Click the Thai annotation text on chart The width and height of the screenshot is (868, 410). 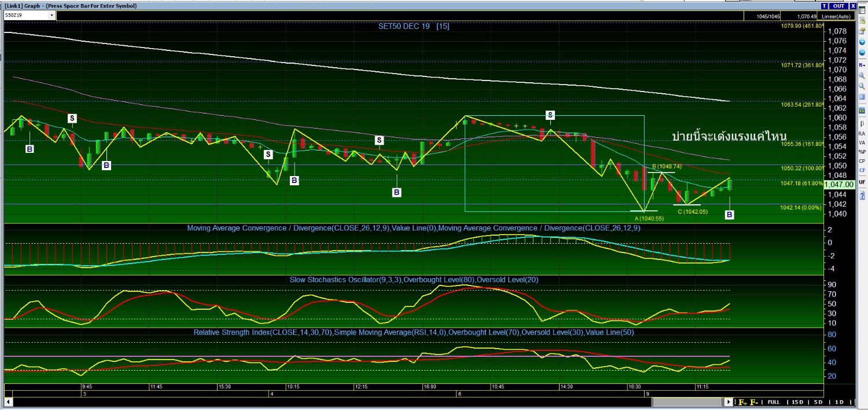[x=729, y=137]
